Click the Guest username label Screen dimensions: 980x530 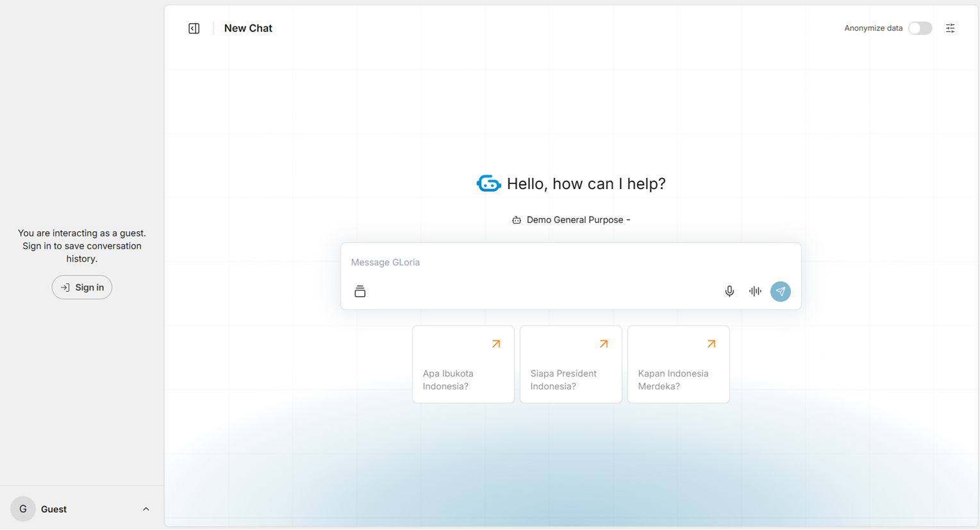click(54, 509)
